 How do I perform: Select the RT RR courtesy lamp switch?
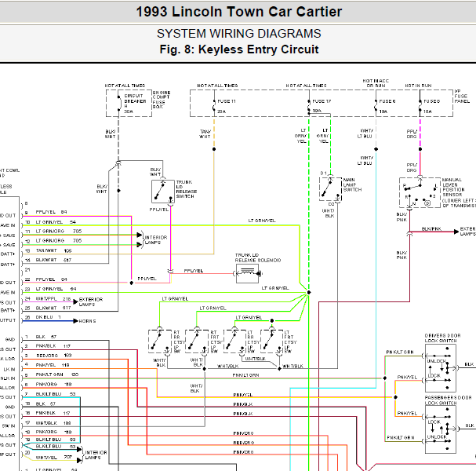coord(160,341)
